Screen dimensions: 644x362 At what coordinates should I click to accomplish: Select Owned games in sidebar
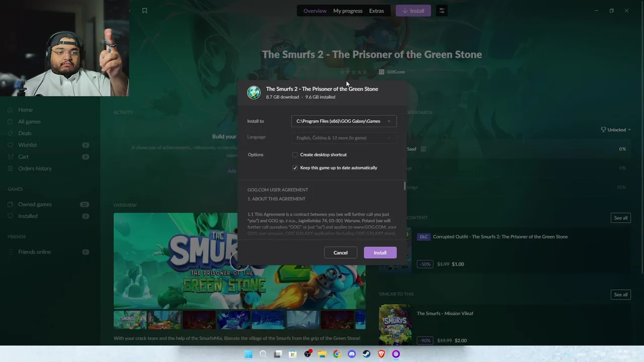[35, 204]
